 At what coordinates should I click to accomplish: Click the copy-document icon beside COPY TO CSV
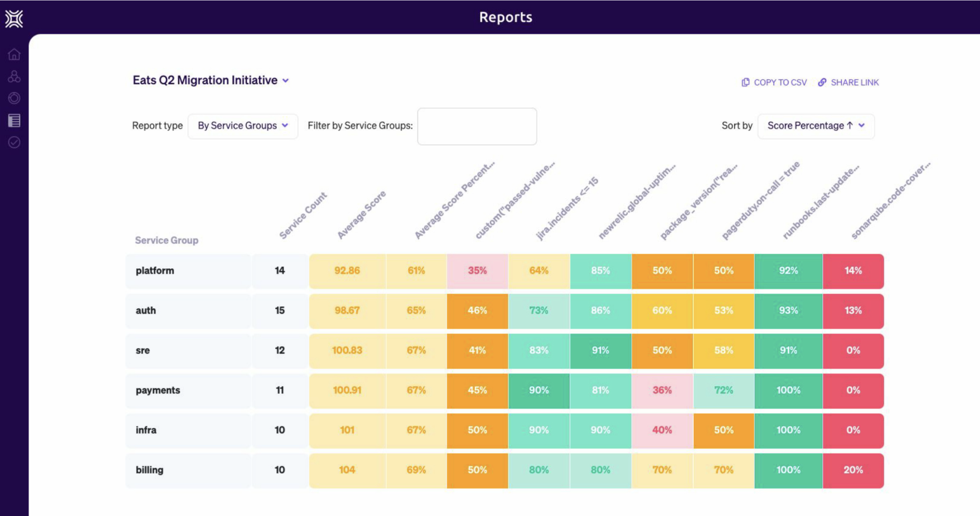click(746, 82)
